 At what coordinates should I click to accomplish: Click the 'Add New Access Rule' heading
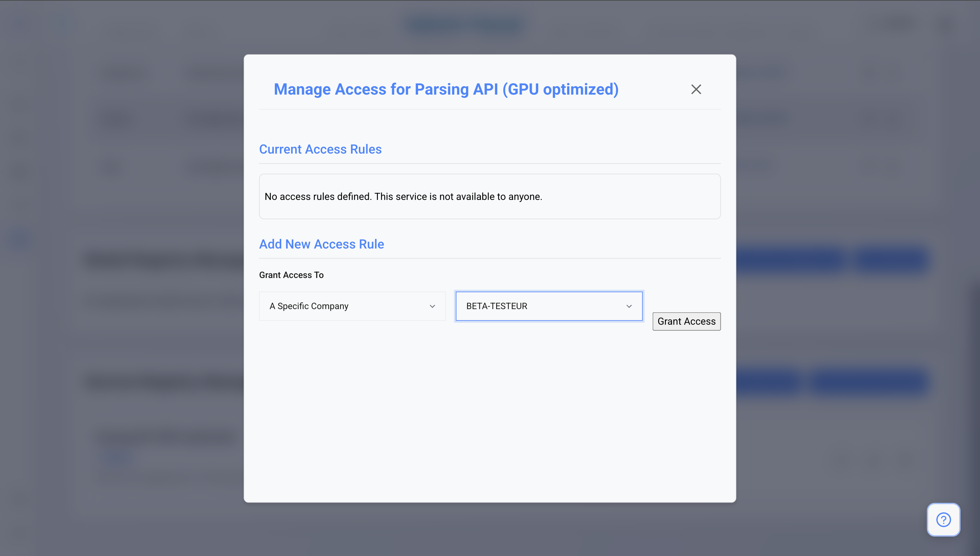tap(321, 244)
